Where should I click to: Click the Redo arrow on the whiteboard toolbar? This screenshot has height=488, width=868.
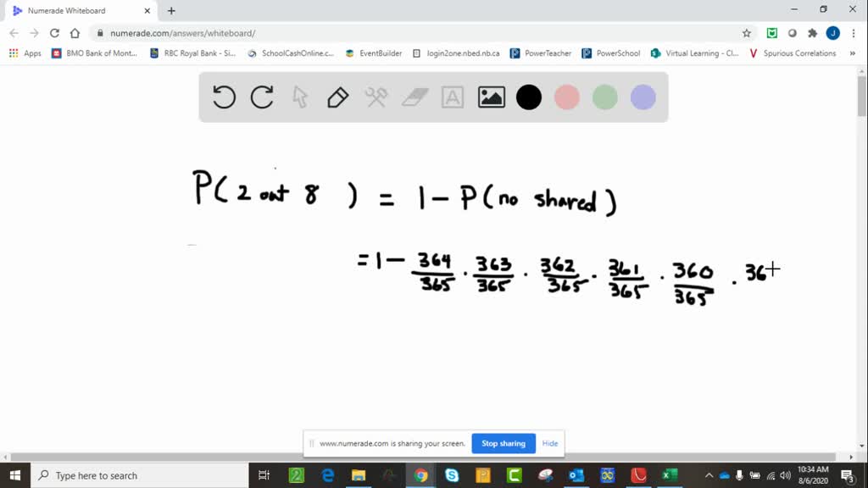pos(261,97)
